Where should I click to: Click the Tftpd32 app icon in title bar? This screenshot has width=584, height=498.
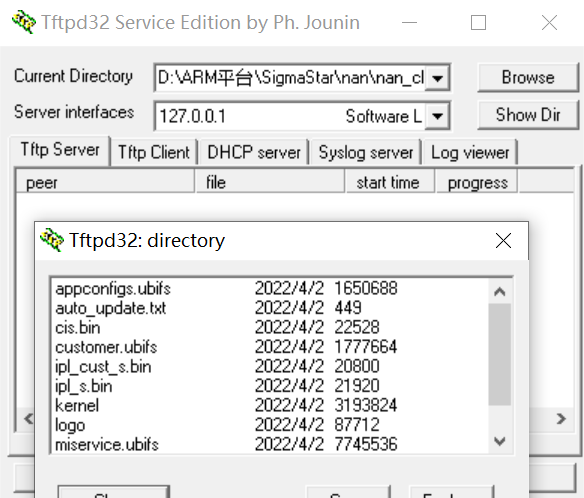click(x=24, y=22)
